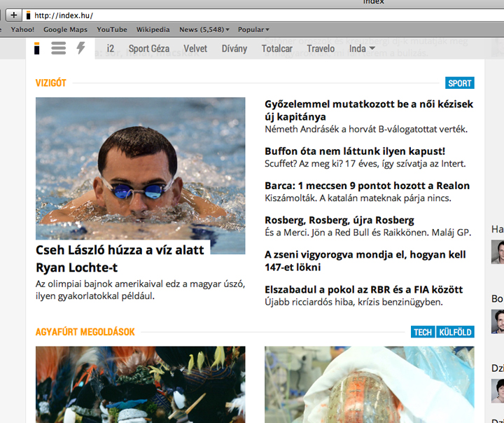The height and width of the screenshot is (423, 504).
Task: Click subtitle Újabb ricciardós hiba, krízis benzinügyben
Action: [x=353, y=302]
